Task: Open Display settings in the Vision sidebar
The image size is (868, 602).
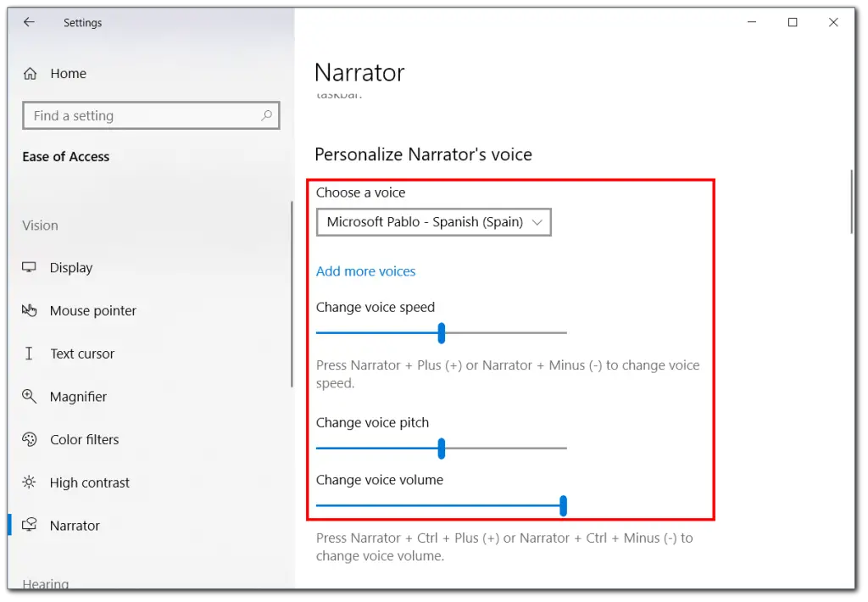Action: point(31,267)
